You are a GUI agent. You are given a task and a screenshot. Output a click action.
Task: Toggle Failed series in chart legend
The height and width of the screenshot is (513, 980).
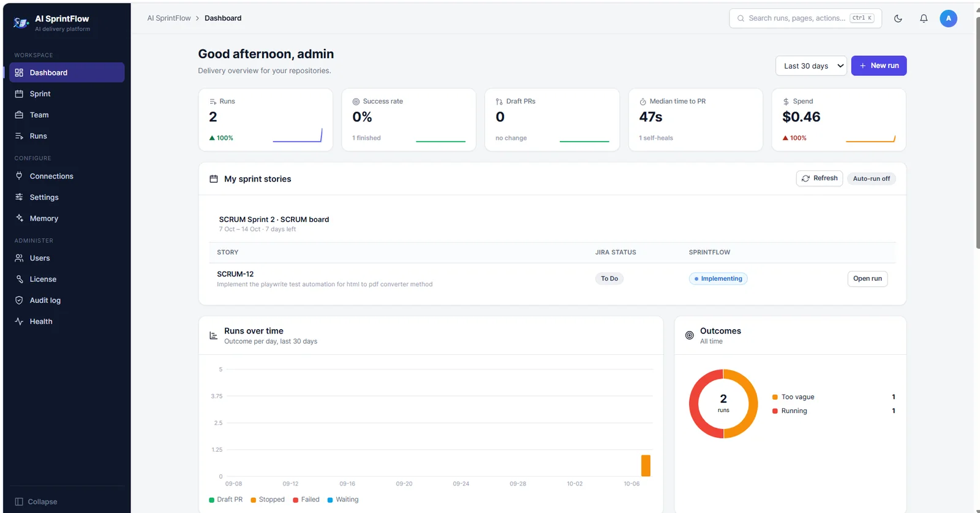pos(306,500)
